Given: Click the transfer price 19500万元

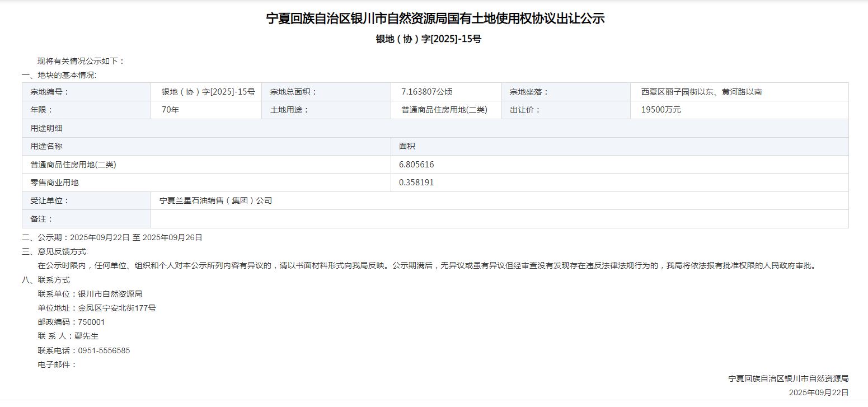Looking at the screenshot, I should (661, 110).
